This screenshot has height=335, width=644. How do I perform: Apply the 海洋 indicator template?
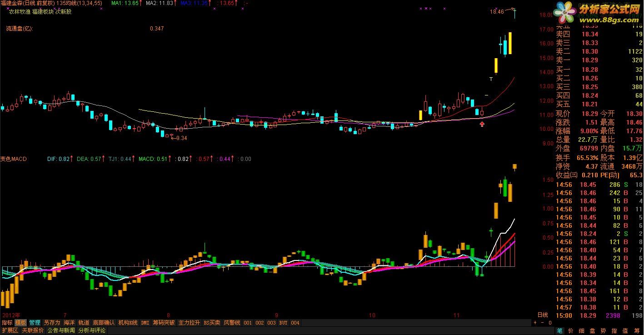tap(69, 323)
